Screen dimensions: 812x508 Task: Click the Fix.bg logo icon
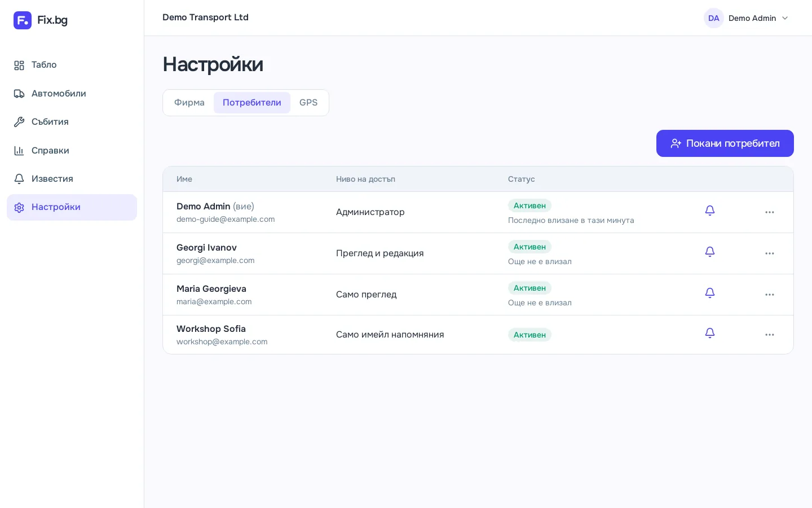pos(23,20)
